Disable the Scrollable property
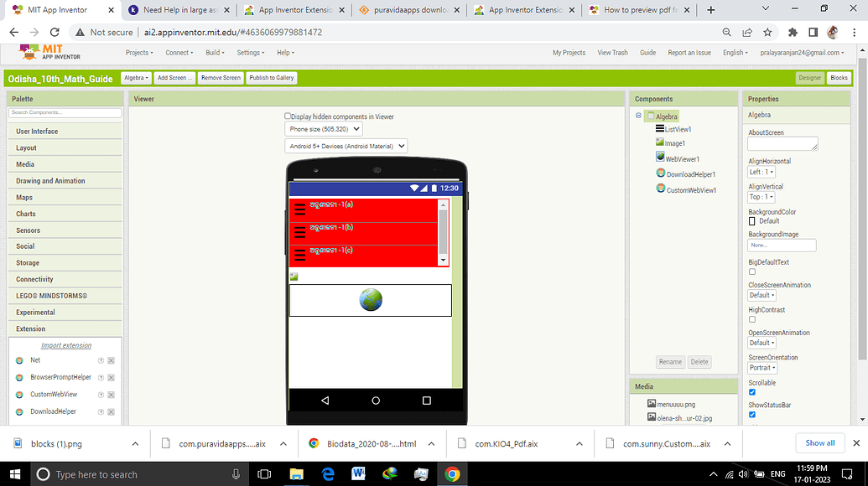 coord(751,391)
